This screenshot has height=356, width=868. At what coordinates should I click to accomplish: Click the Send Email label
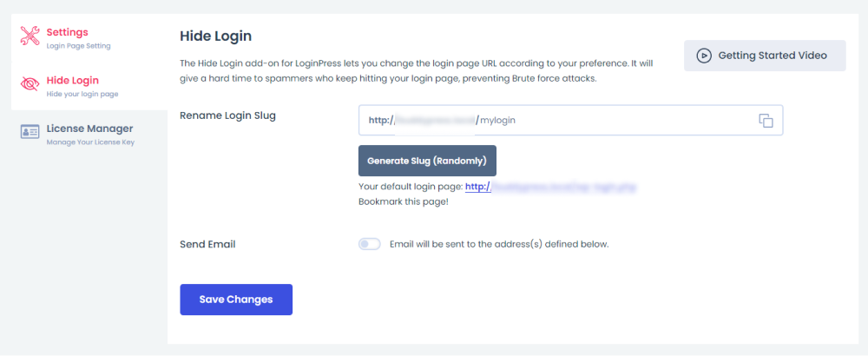point(207,244)
